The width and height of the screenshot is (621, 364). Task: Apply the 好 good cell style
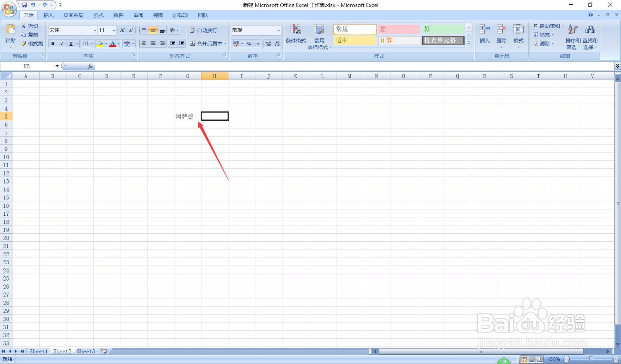pyautogui.click(x=443, y=29)
